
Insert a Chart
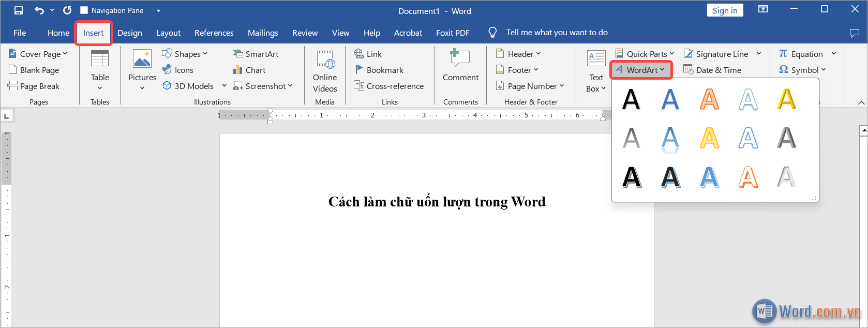point(249,70)
